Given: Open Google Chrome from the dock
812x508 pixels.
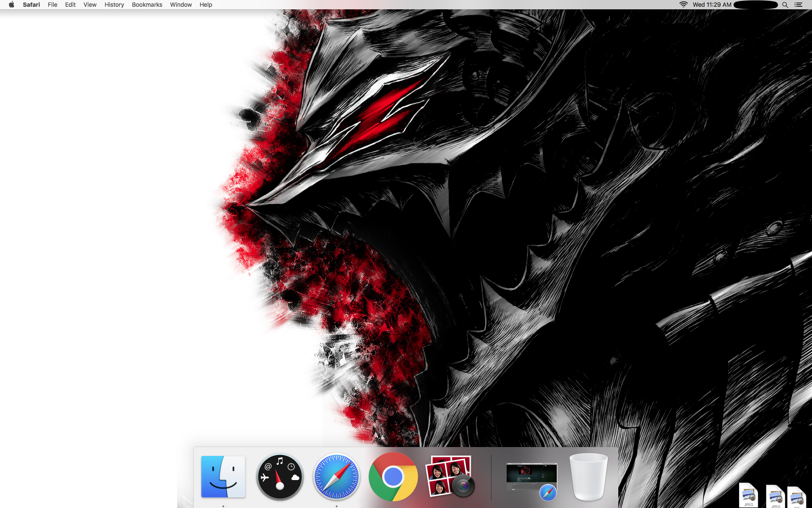Looking at the screenshot, I should click(393, 477).
